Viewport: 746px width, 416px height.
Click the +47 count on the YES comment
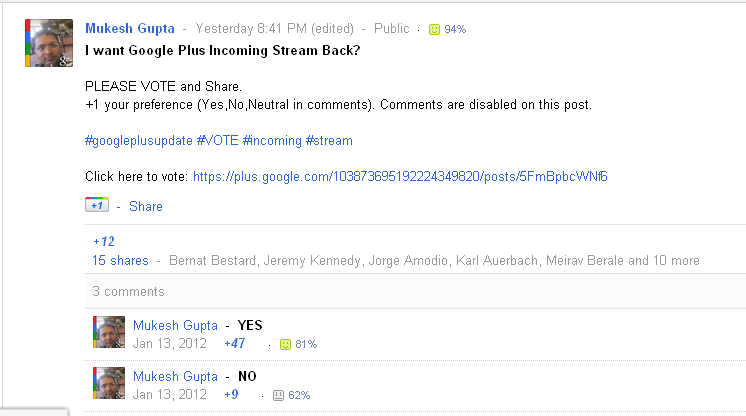pyautogui.click(x=237, y=344)
